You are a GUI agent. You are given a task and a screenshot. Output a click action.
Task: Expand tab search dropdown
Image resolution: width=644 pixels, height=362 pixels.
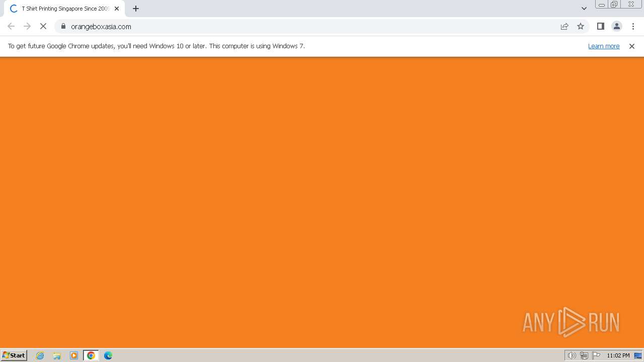pos(584,9)
